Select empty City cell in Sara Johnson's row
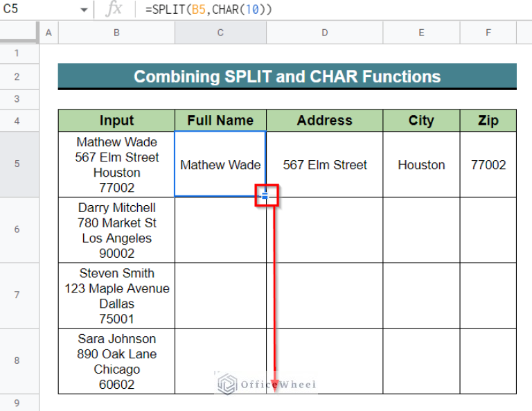The image size is (532, 411). click(x=421, y=361)
